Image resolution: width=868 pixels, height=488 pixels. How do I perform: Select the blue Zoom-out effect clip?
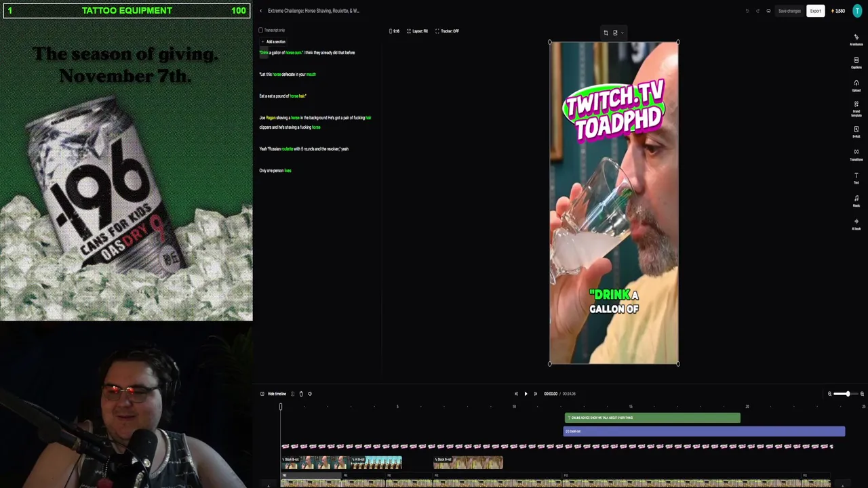pyautogui.click(x=705, y=432)
